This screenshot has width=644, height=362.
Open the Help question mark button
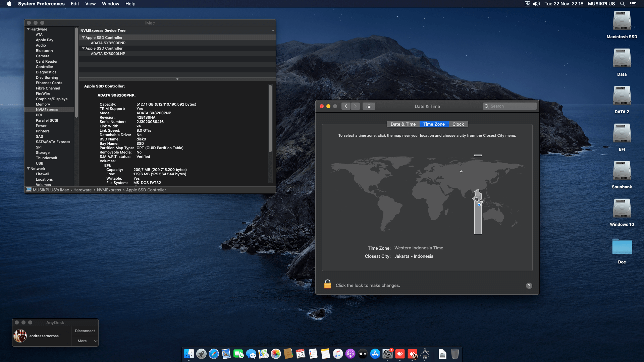[x=529, y=286]
